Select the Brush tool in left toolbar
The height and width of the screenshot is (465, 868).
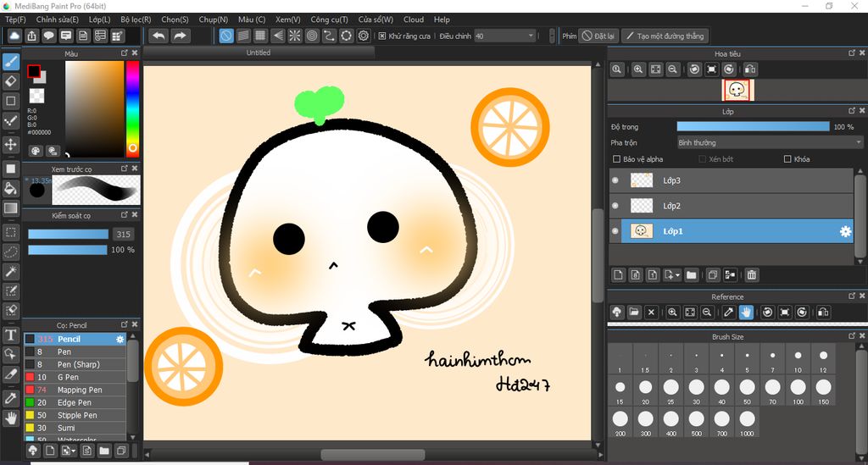click(11, 61)
